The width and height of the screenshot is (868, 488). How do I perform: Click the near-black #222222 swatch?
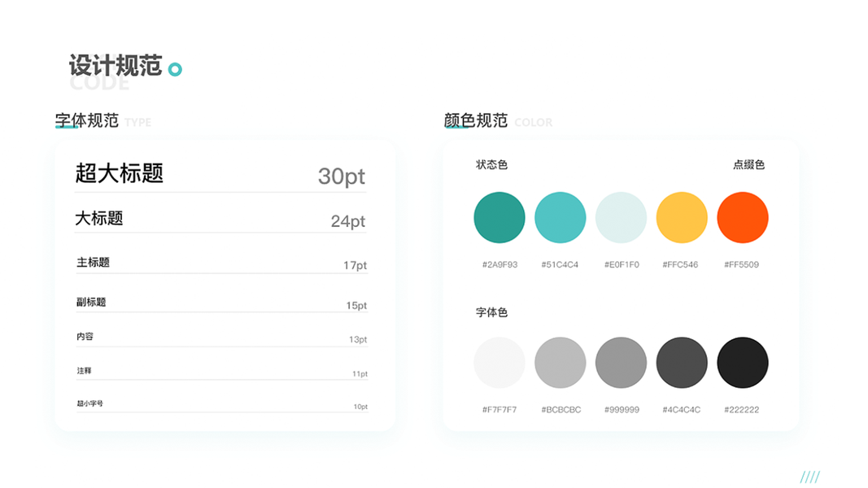click(x=743, y=363)
